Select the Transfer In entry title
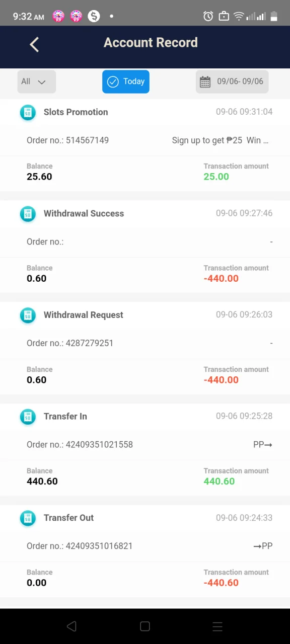The image size is (290, 644). 65,417
